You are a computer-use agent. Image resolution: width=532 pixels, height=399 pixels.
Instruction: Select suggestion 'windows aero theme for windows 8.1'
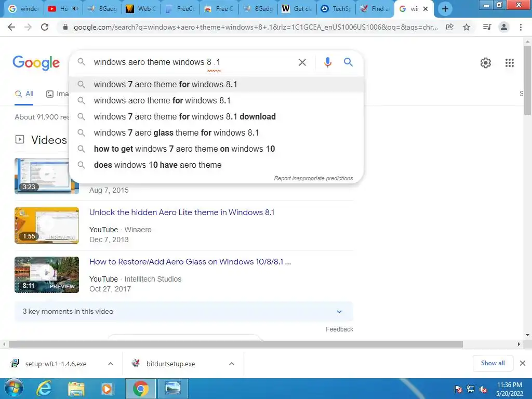click(217, 101)
